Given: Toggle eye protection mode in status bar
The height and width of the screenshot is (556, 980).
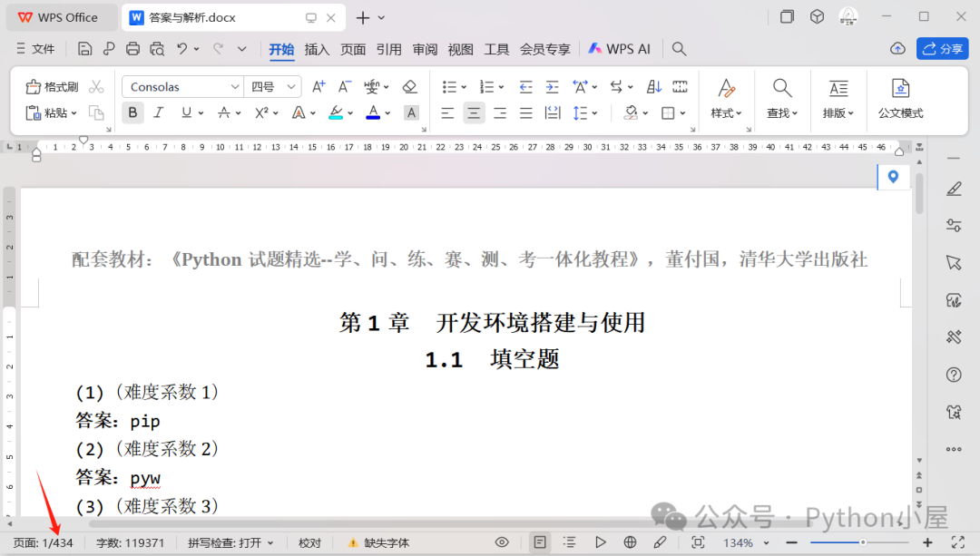Looking at the screenshot, I should 502,542.
